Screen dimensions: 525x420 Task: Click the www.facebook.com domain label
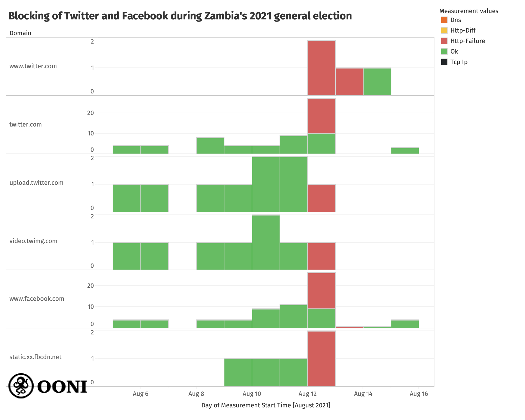37,299
